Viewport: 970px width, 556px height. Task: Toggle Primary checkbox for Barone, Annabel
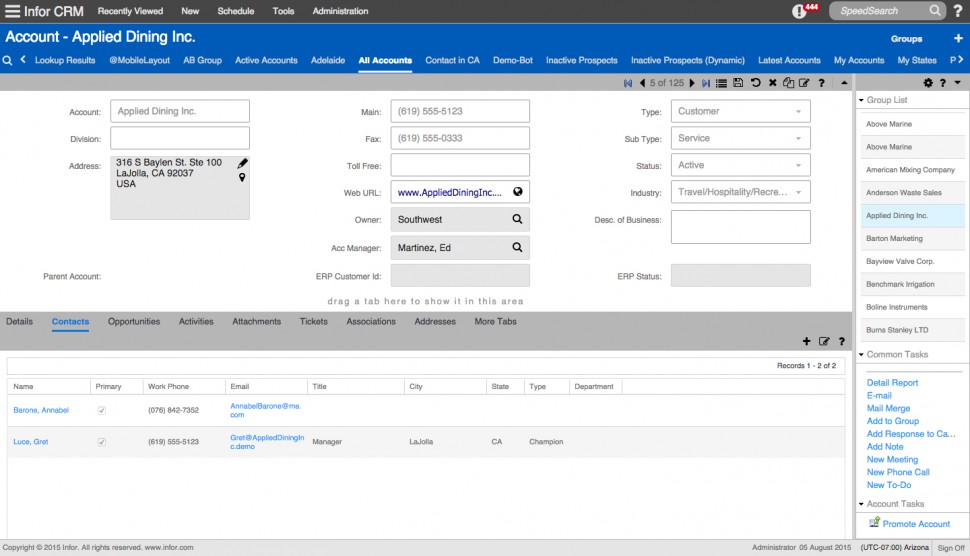[x=101, y=410]
